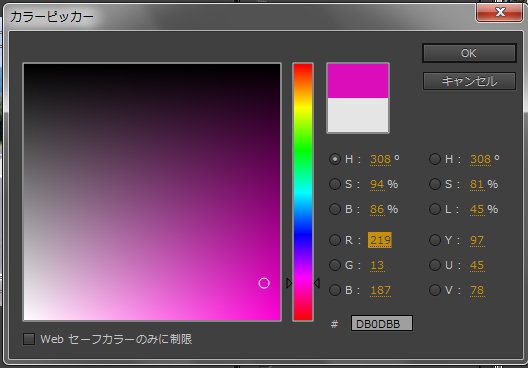Select the blue B radio button valued 187
The height and width of the screenshot is (368, 528).
(x=335, y=290)
